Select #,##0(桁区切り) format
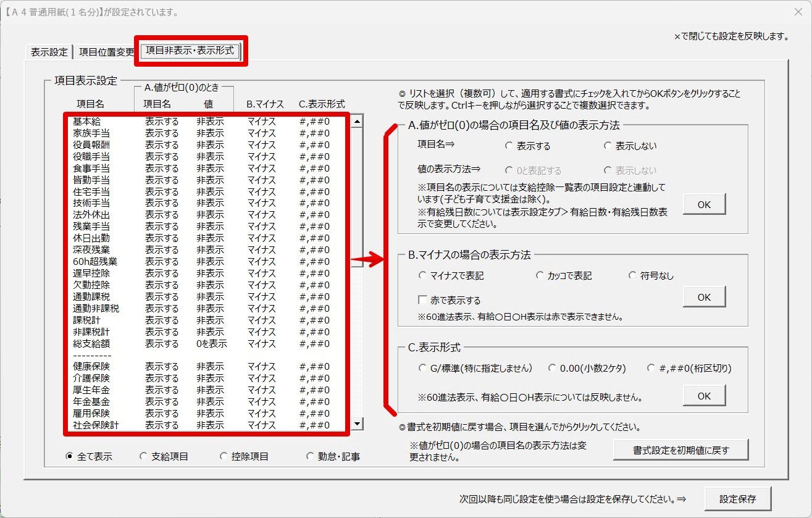The image size is (812, 518). click(689, 369)
